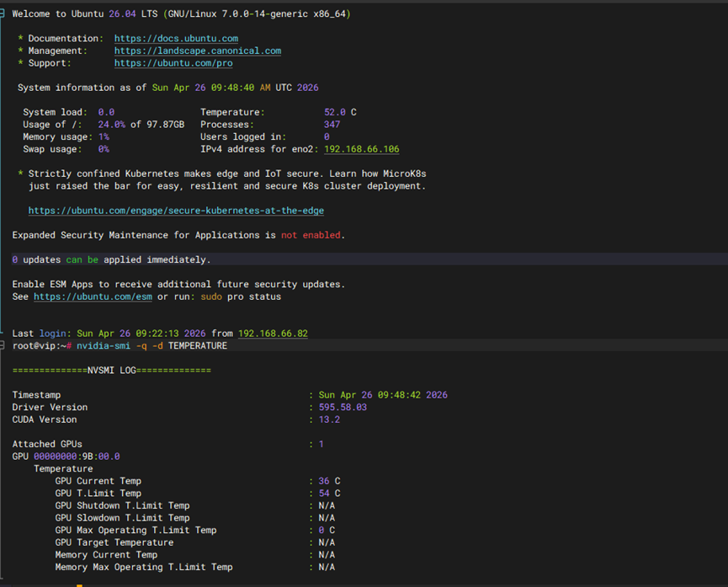Click the 'sudo pro status' command text
728x587 pixels.
(241, 296)
